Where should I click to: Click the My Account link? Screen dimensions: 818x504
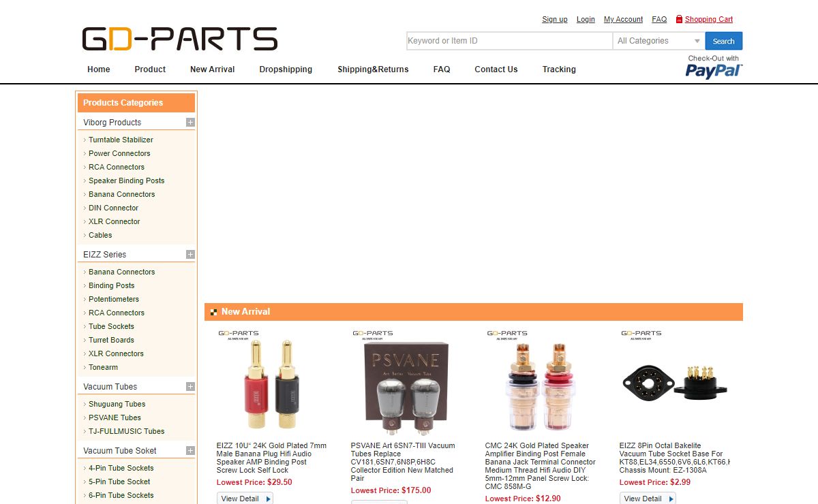[624, 19]
